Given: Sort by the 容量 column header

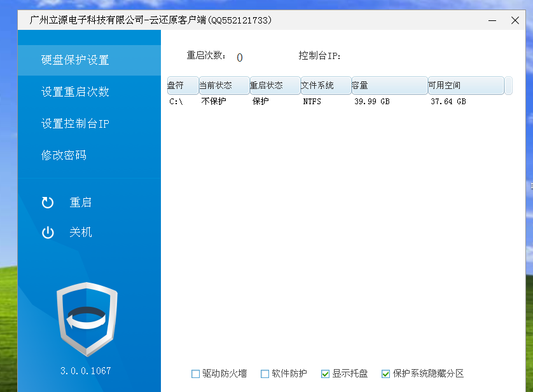Looking at the screenshot, I should point(389,85).
